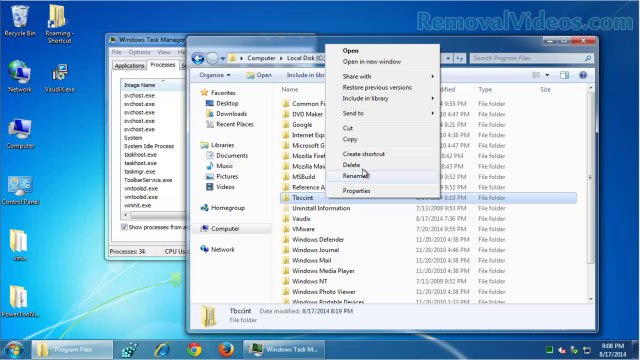Click the network tray icon
Image resolution: width=640 pixels, height=360 pixels.
point(587,350)
